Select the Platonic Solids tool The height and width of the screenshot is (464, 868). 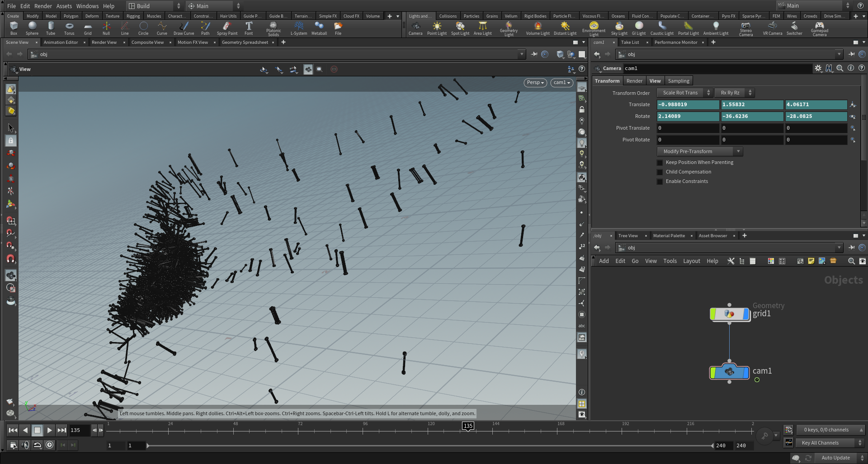pyautogui.click(x=273, y=29)
